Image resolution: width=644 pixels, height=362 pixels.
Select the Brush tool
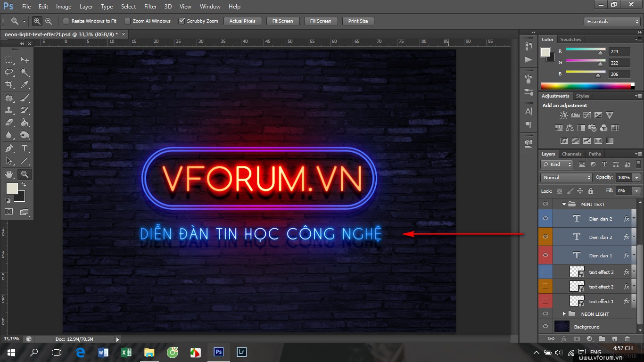pos(25,98)
